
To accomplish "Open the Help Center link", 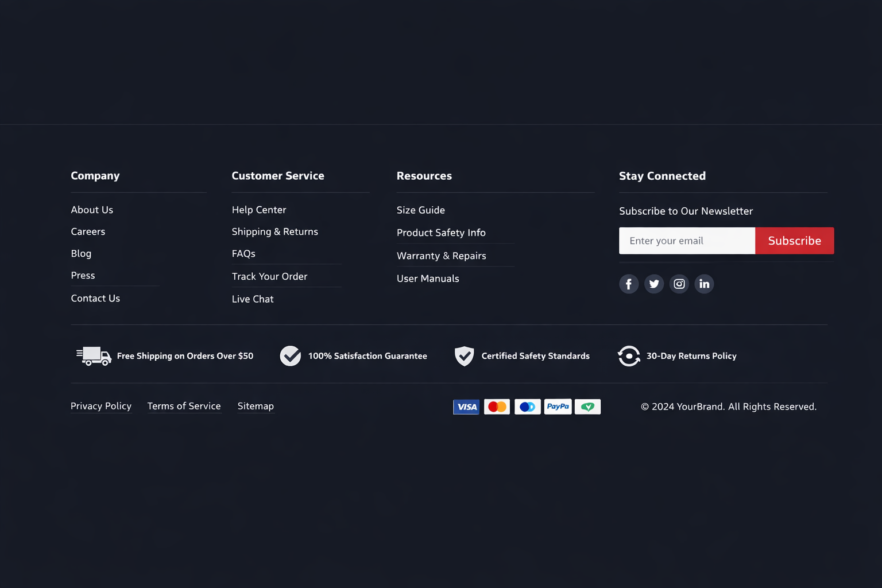I will 259,210.
